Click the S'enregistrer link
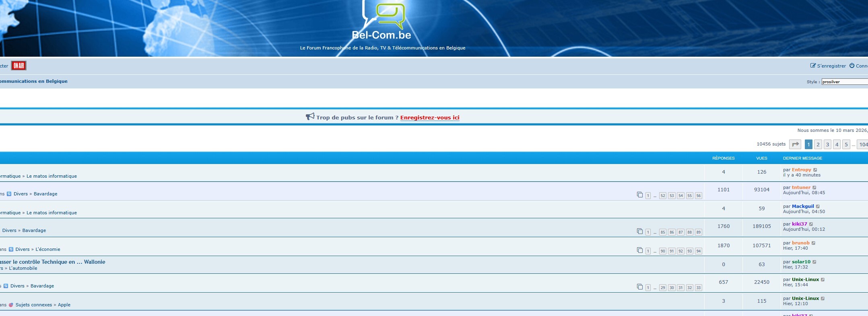The width and height of the screenshot is (868, 316). [x=831, y=66]
